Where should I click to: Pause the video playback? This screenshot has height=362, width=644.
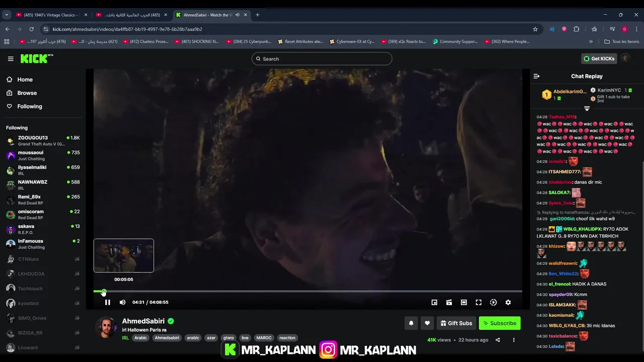[x=107, y=302]
